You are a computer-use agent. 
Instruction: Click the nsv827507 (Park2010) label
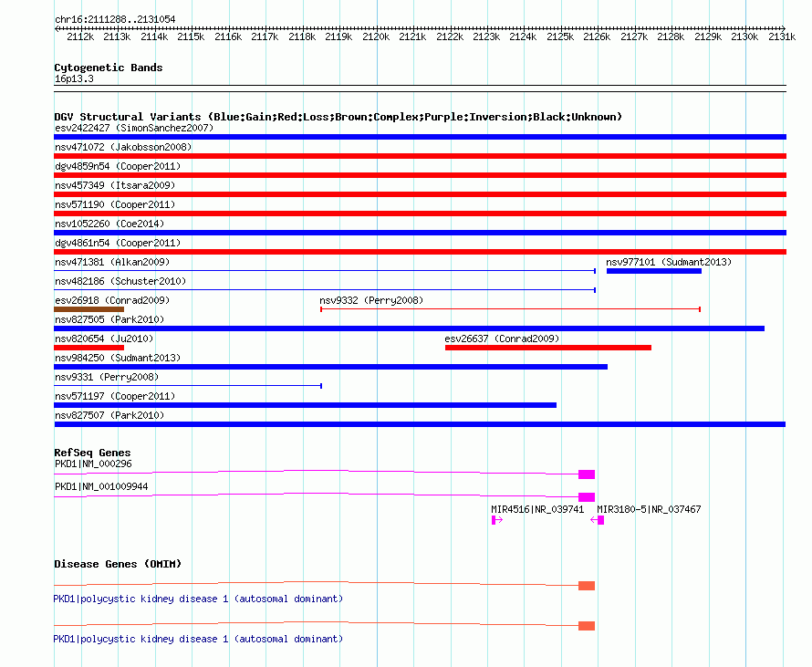[109, 415]
